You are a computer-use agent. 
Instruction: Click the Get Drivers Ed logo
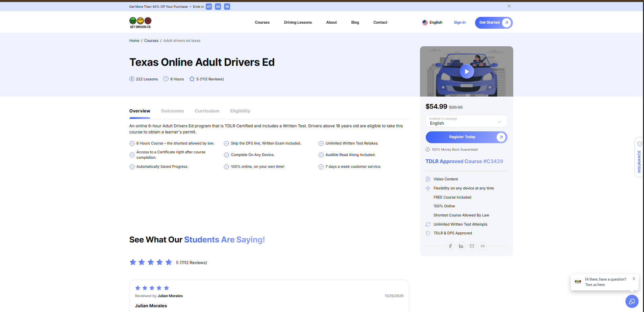pyautogui.click(x=140, y=23)
